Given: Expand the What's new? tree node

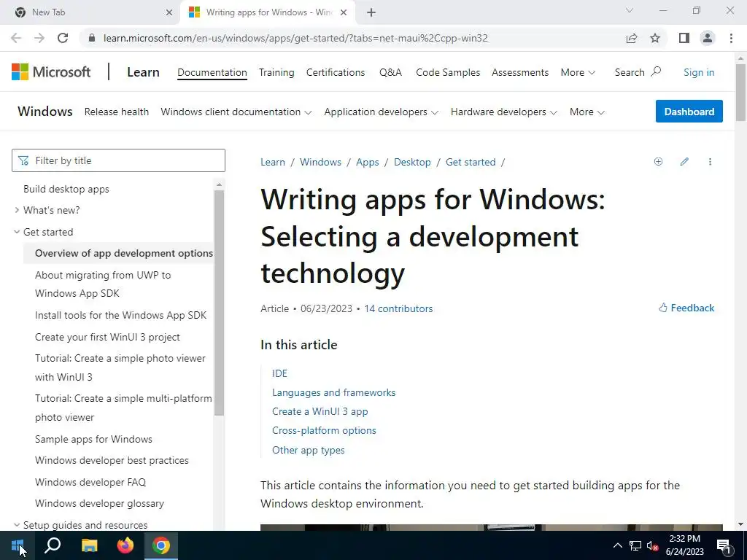Looking at the screenshot, I should (17, 210).
